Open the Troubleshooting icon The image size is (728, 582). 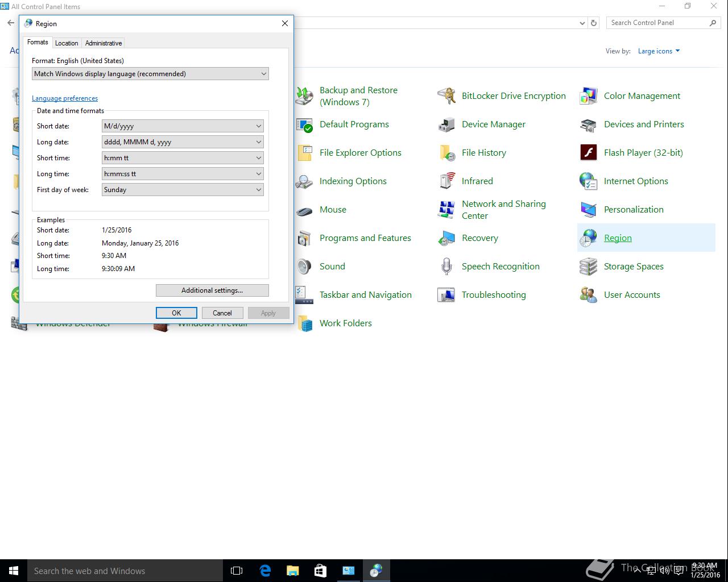[446, 295]
